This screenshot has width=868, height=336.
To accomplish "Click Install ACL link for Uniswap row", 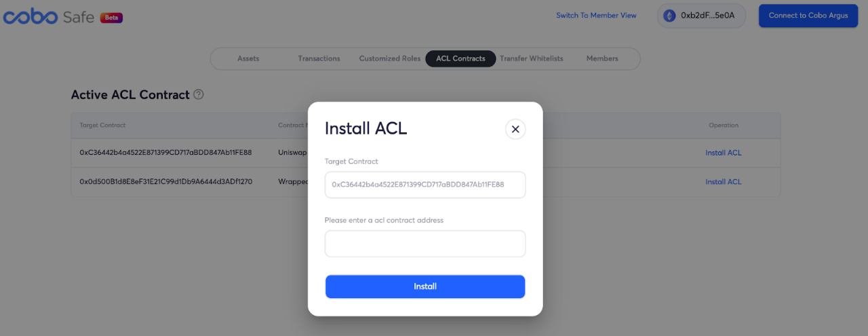I will [724, 153].
